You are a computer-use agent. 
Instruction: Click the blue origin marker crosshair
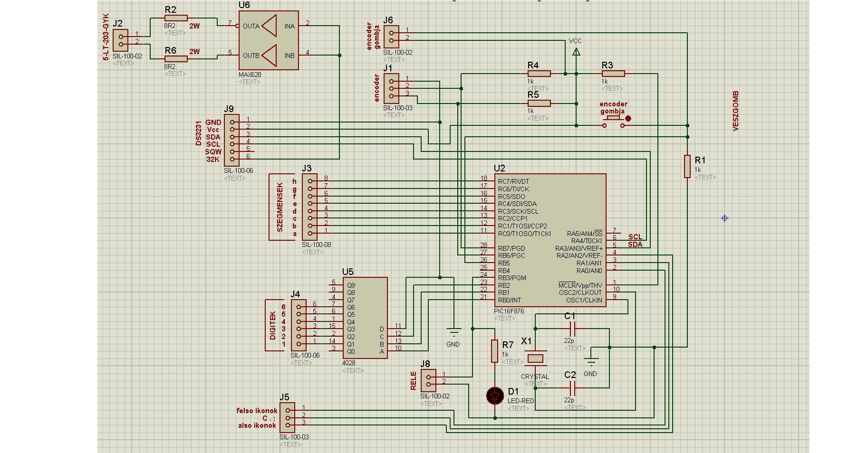(724, 218)
